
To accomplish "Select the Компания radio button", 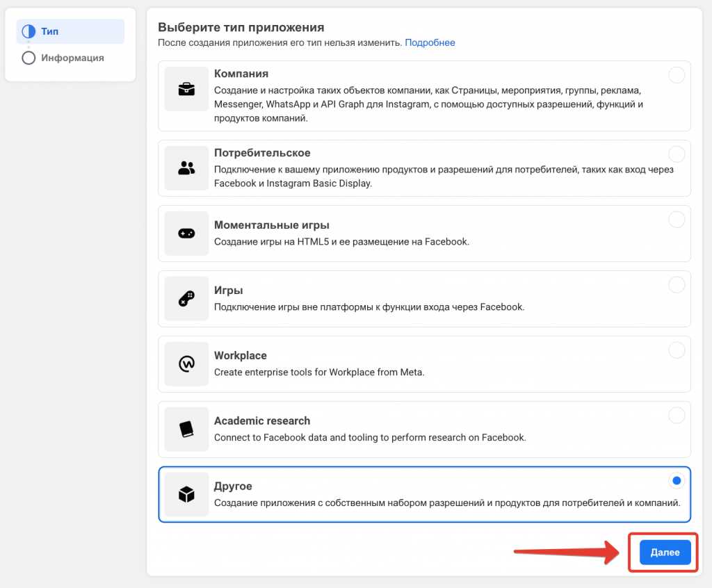I will tap(677, 75).
